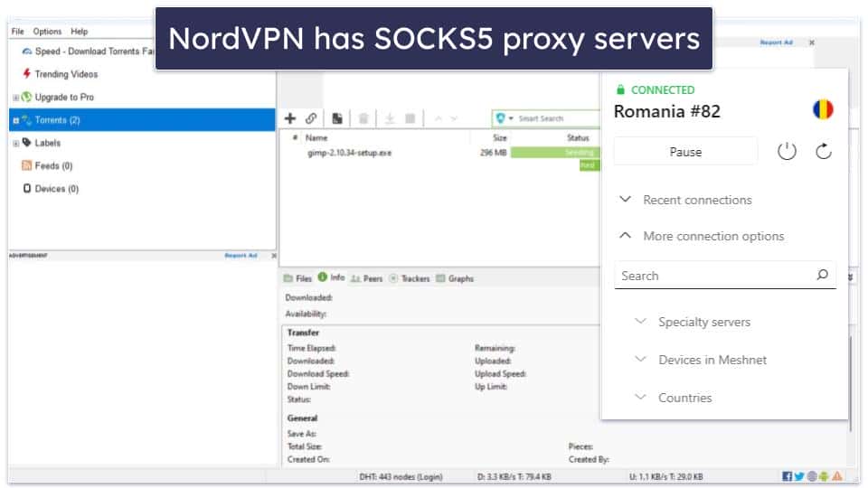This screenshot has width=868, height=488.
Task: Close the top advertisement banner
Action: 812,42
